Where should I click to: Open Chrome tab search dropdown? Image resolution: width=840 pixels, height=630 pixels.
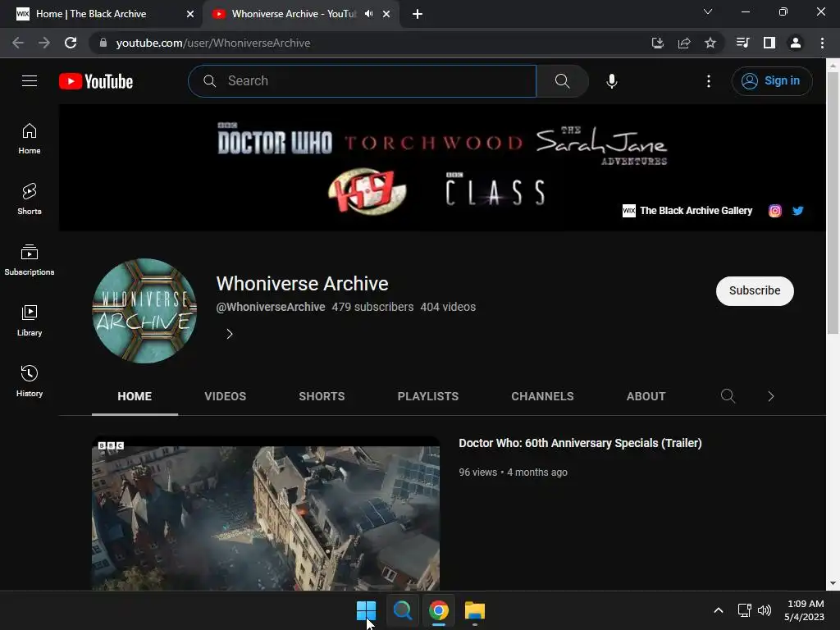pyautogui.click(x=708, y=11)
